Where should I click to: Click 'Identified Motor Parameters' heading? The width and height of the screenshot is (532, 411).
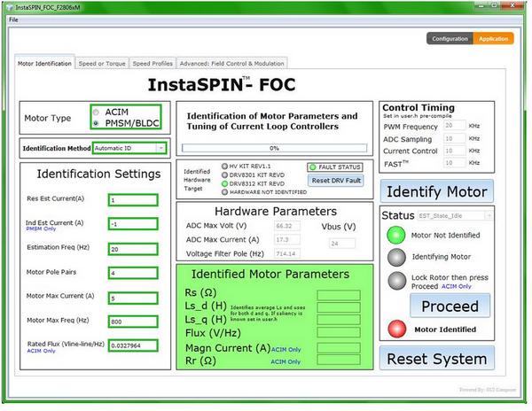[x=270, y=274]
